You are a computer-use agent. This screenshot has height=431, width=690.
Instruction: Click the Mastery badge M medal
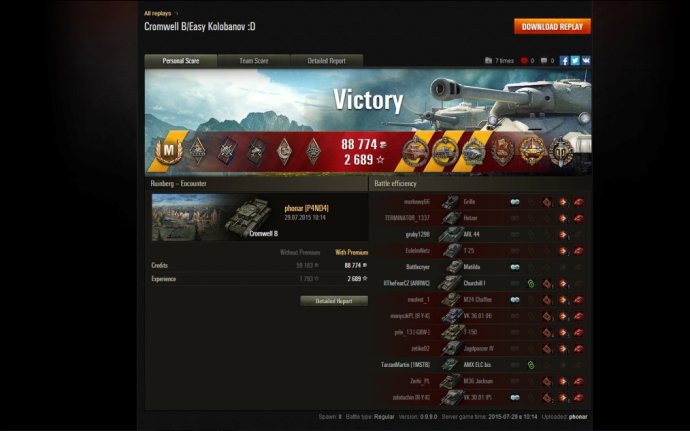pos(169,151)
